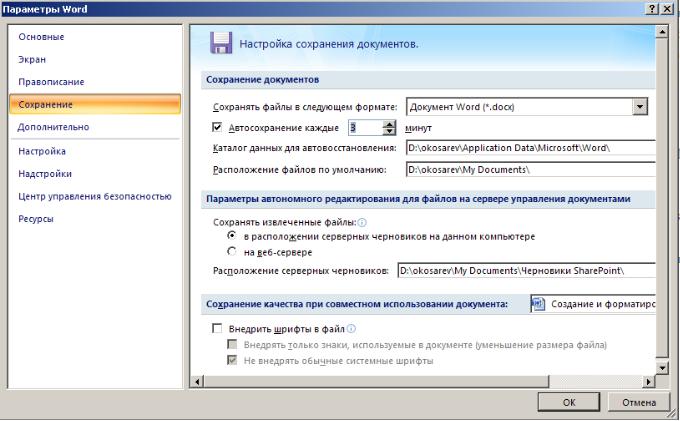This screenshot has width=680, height=421.
Task: Click Параметры автономного редактирования section header
Action: [x=428, y=199]
